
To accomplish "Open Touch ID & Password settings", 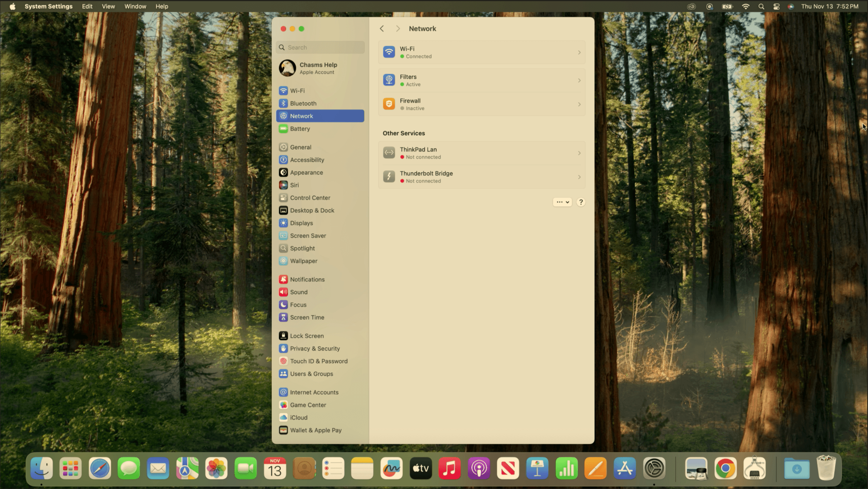I will pos(318,361).
